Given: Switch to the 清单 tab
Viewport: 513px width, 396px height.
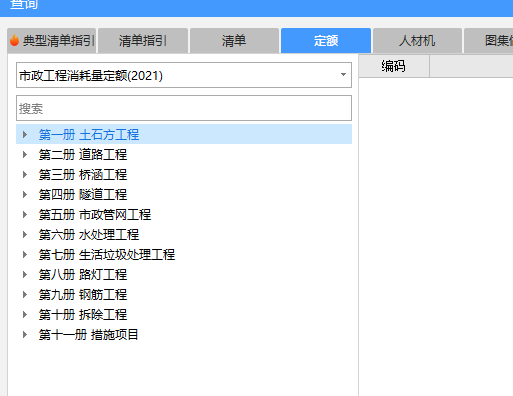Looking at the screenshot, I should (234, 41).
